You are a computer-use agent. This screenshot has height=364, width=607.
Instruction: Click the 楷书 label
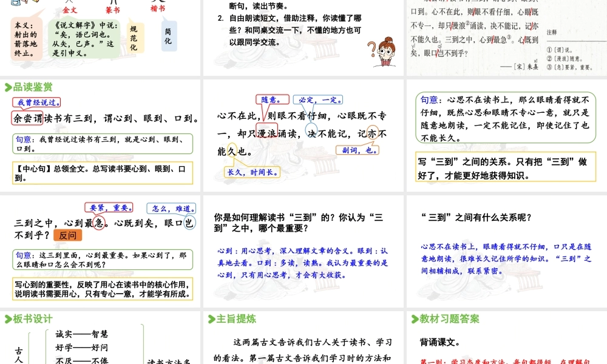click(x=158, y=8)
